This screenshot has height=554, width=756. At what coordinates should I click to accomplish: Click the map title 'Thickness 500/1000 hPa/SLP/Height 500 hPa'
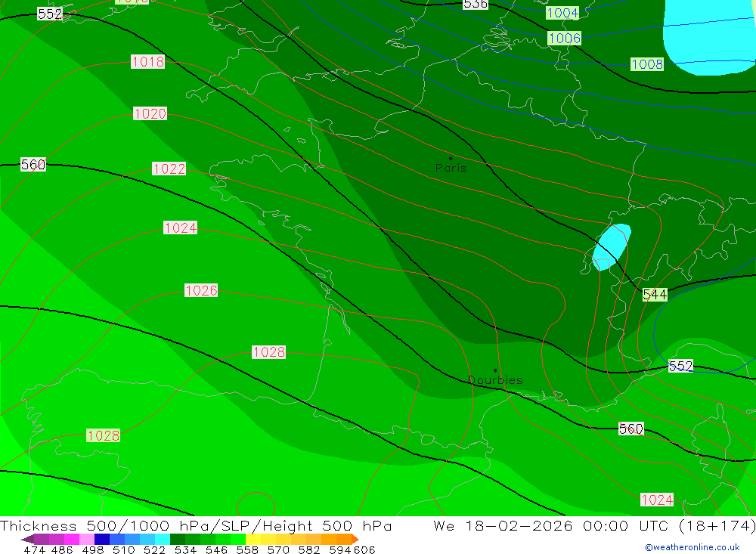tap(196, 525)
